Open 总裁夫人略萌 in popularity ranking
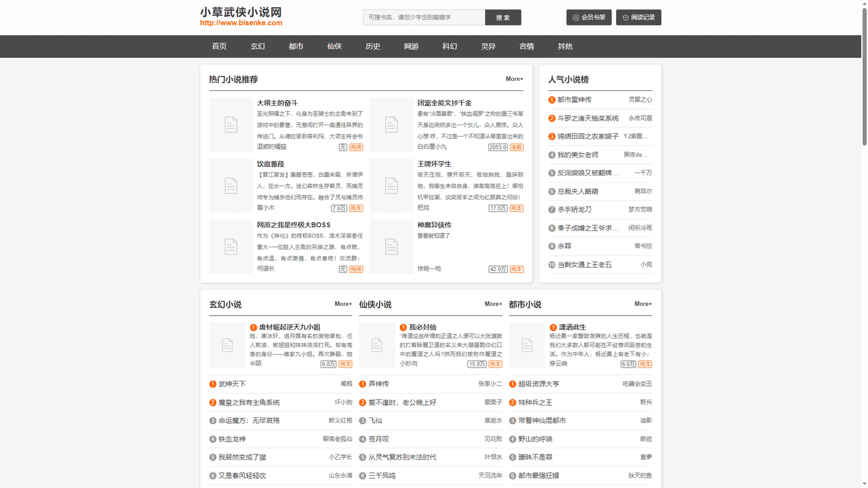The image size is (868, 488). (x=578, y=192)
